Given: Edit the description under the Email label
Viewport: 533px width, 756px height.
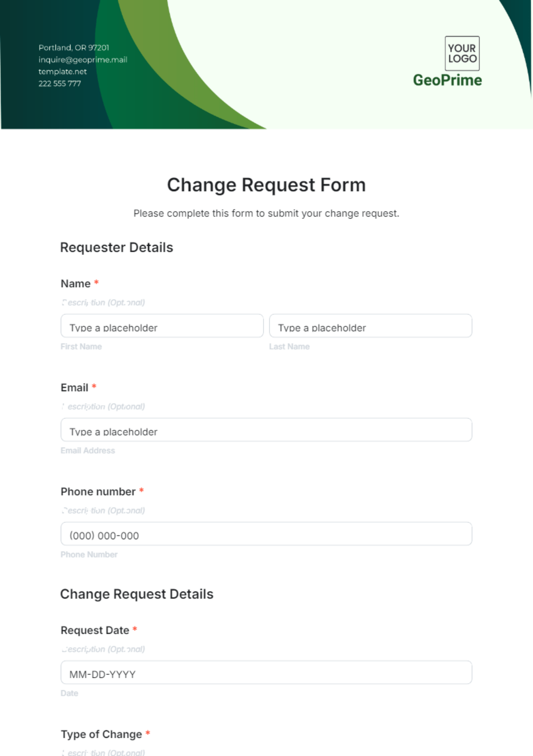Looking at the screenshot, I should point(103,407).
